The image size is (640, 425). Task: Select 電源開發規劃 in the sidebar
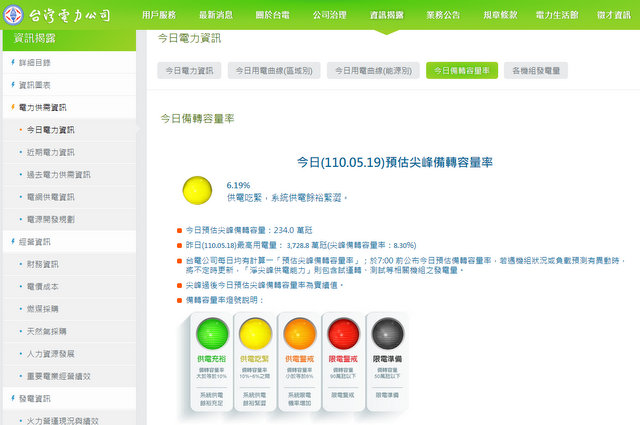[x=69, y=219]
